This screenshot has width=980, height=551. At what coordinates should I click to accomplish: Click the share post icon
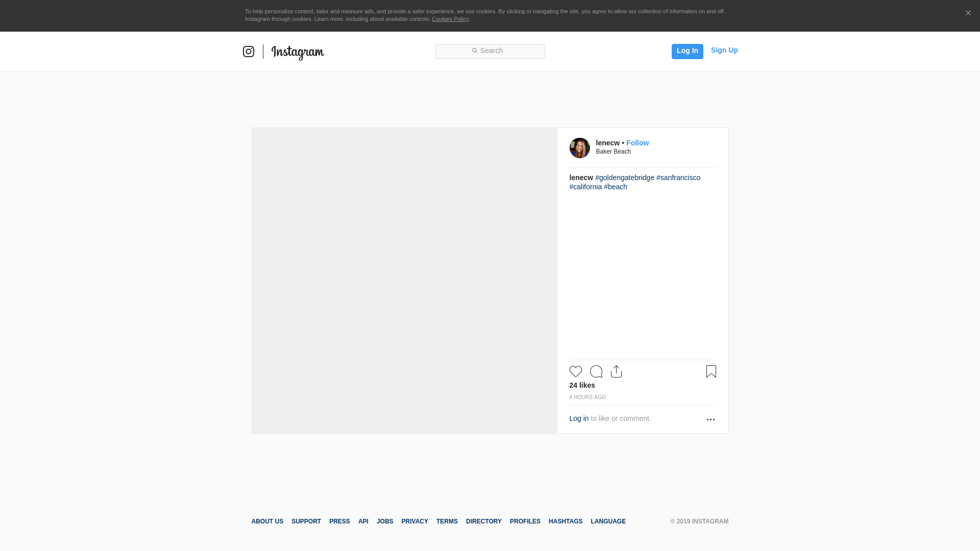616,371
